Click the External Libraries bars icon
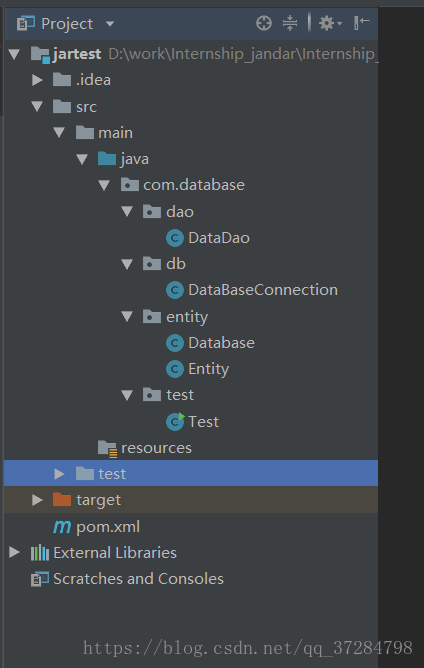 pos(40,553)
